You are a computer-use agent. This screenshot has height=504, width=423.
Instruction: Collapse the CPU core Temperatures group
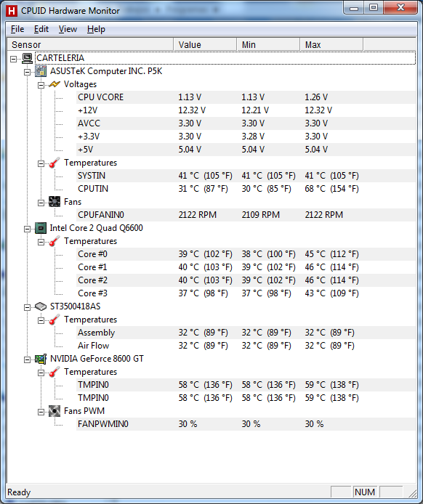click(x=41, y=242)
